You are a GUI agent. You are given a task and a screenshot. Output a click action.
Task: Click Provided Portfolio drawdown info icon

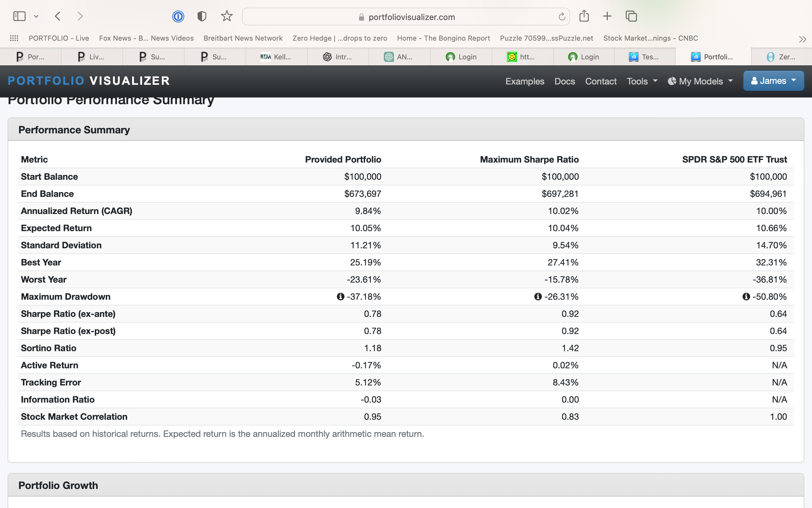pos(341,297)
